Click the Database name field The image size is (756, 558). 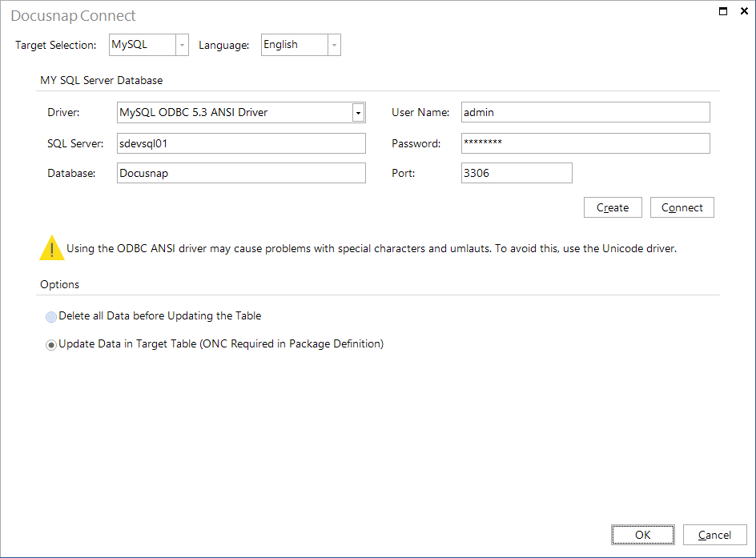click(241, 173)
